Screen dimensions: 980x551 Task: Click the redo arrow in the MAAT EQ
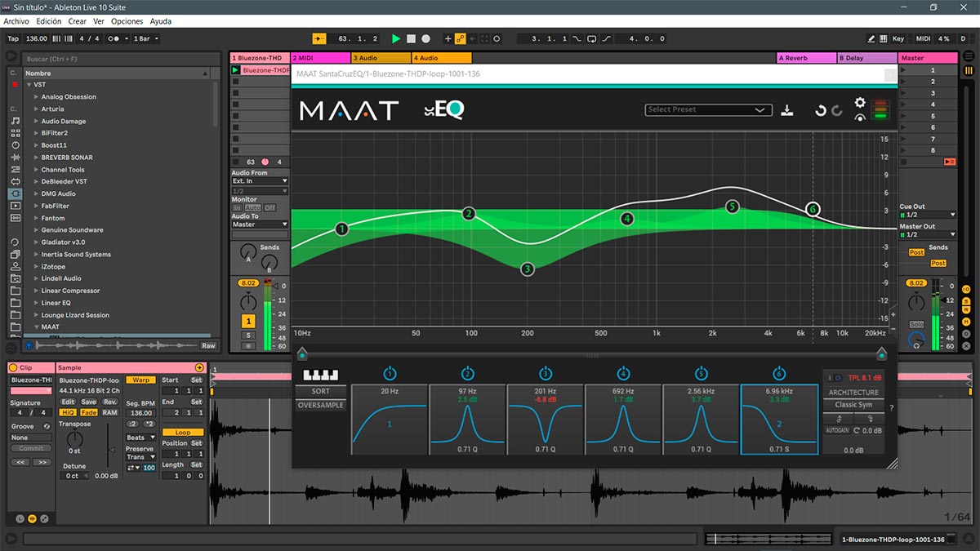click(x=837, y=110)
